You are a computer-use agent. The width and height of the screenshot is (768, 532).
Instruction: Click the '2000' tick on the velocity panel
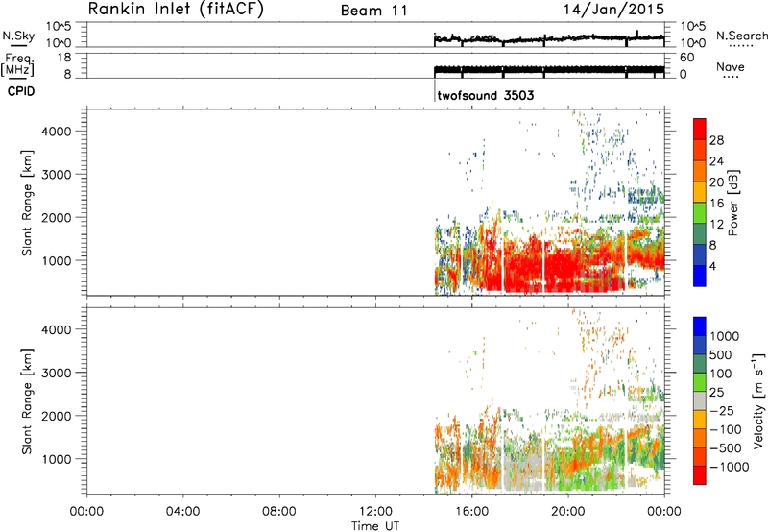click(57, 416)
